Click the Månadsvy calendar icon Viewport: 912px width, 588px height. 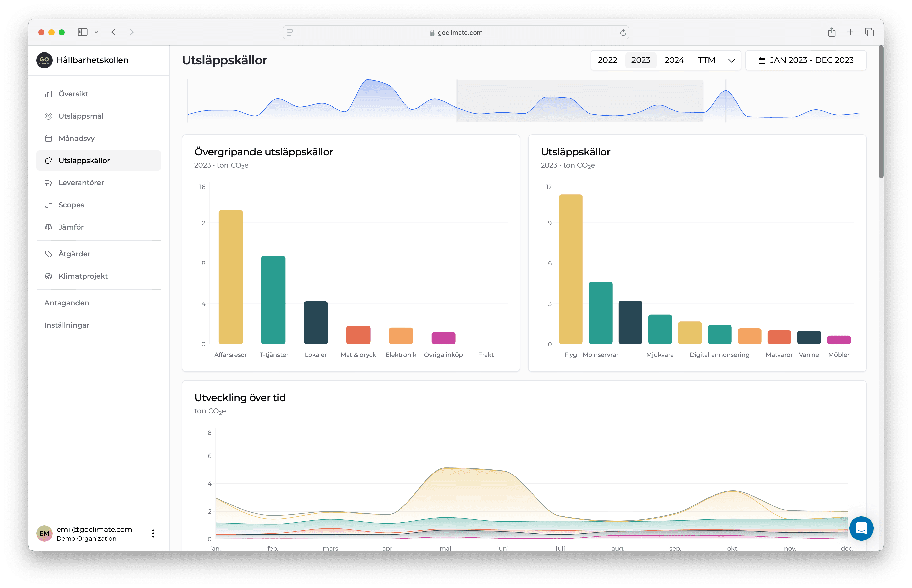48,138
